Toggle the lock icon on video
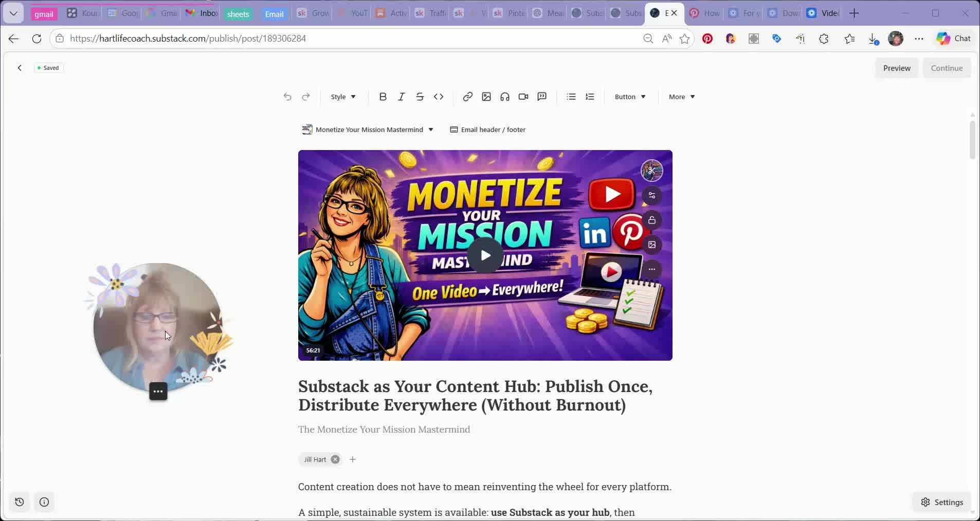The height and width of the screenshot is (521, 980). pos(651,220)
